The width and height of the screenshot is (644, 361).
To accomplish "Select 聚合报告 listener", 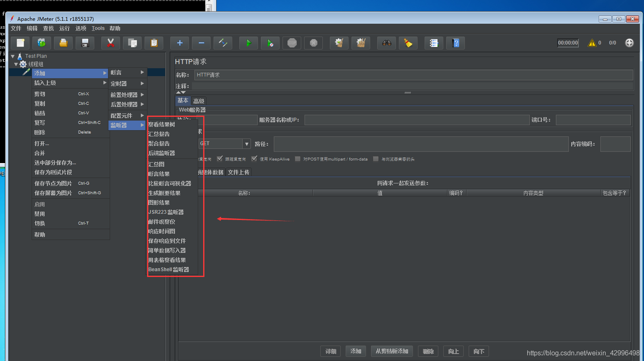I will (x=159, y=143).
